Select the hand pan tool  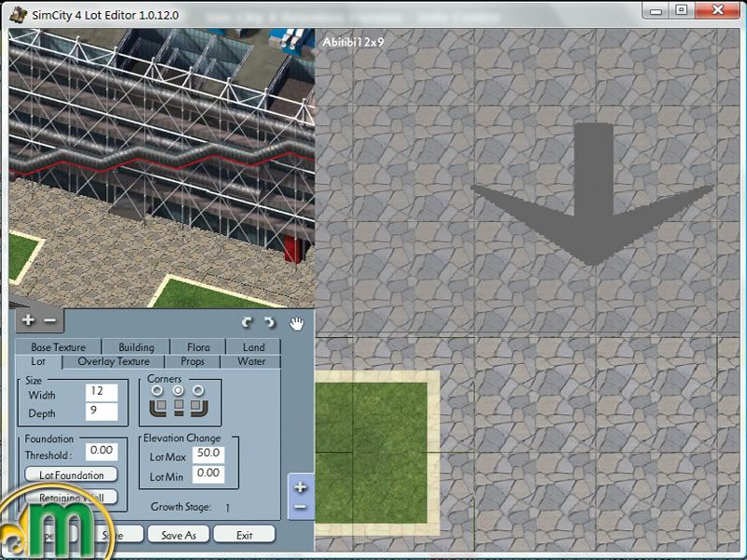(296, 324)
